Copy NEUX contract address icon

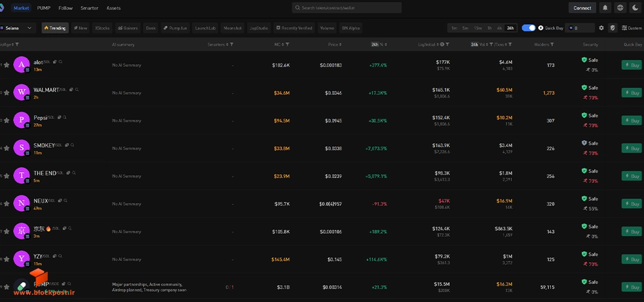tap(60, 201)
